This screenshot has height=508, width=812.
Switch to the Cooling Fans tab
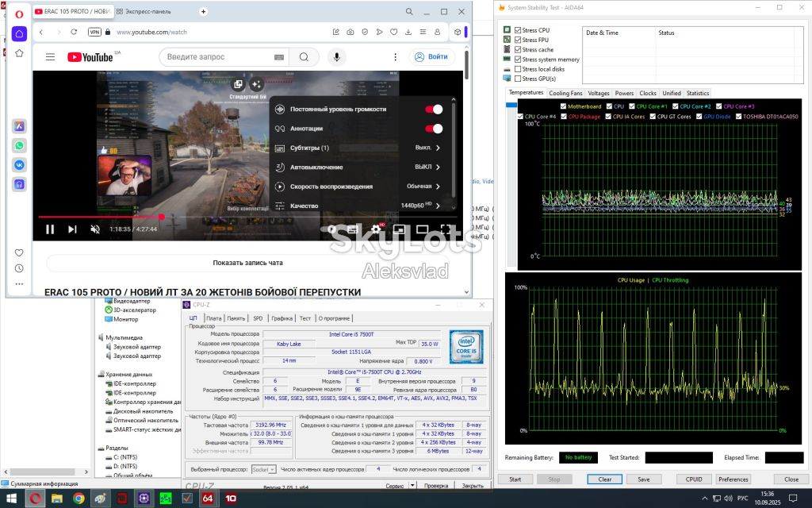565,94
